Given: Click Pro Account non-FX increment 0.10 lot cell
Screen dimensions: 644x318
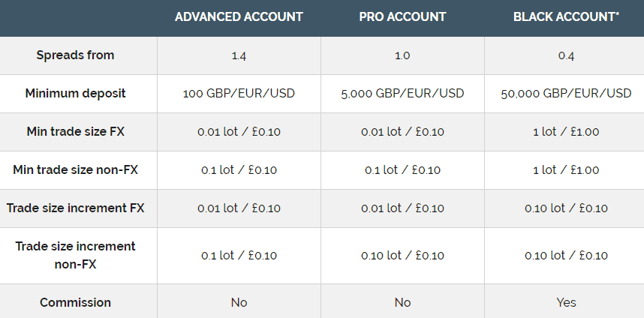Looking at the screenshot, I should click(x=402, y=256).
